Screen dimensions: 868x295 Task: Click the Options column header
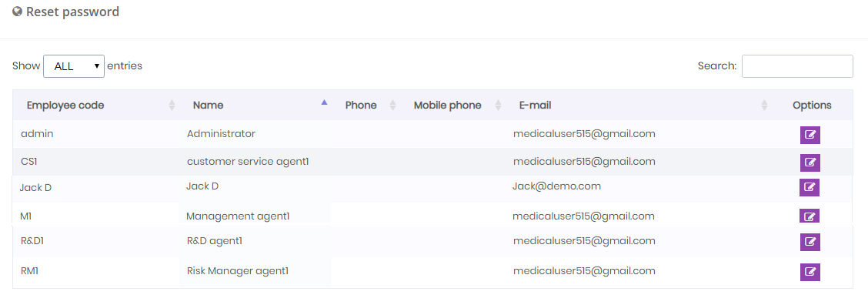point(812,106)
